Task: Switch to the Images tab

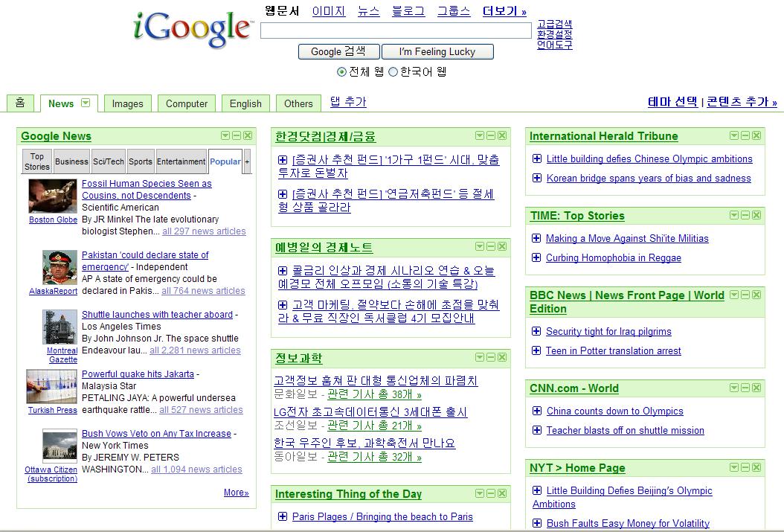Action: tap(127, 103)
